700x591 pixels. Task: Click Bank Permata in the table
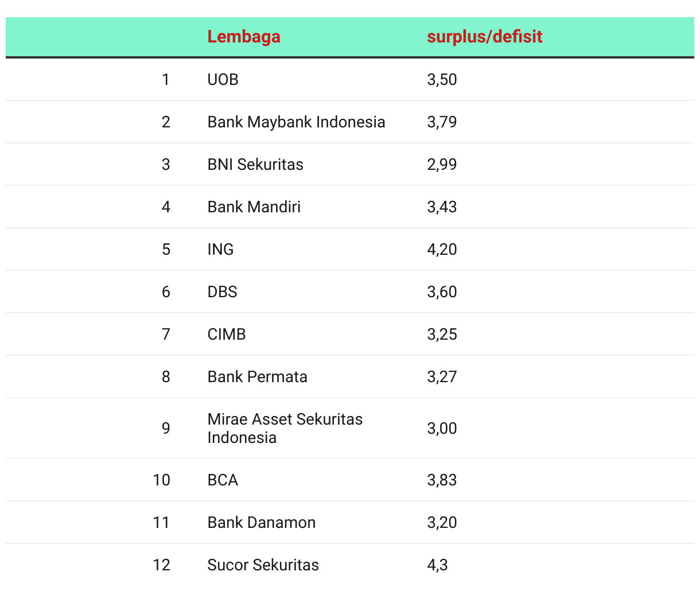click(258, 376)
